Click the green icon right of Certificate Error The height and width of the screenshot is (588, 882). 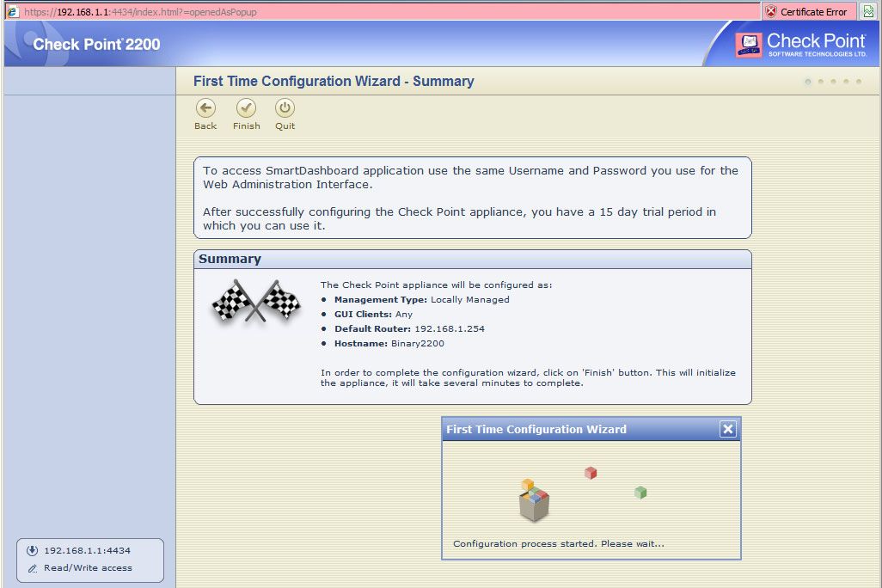click(x=868, y=12)
